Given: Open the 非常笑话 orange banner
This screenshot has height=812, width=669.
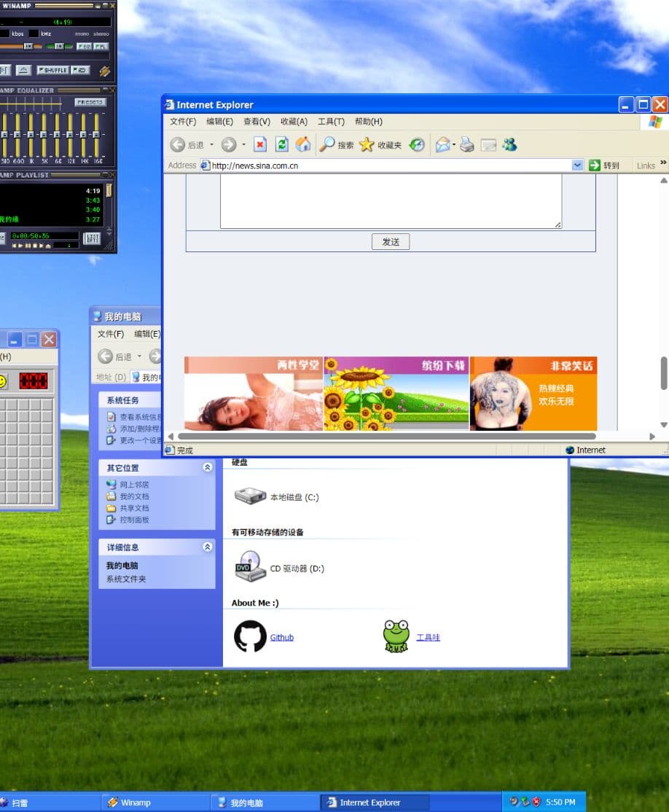Looking at the screenshot, I should coord(533,394).
